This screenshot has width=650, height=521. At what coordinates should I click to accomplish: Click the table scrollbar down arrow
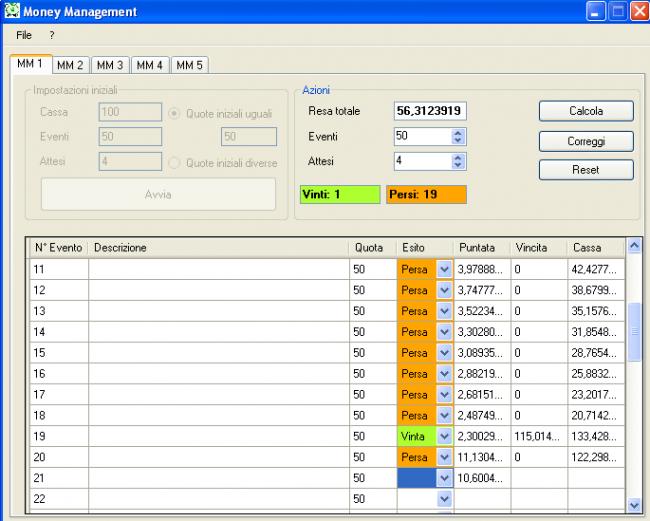(x=634, y=506)
